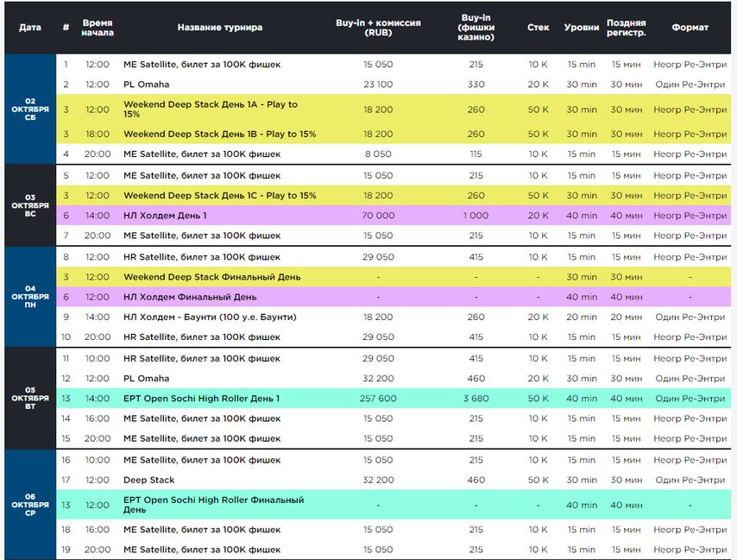This screenshot has width=737, height=560.
Task: Open Weekend Deep Stack День 1A tournament
Action: coord(210,110)
